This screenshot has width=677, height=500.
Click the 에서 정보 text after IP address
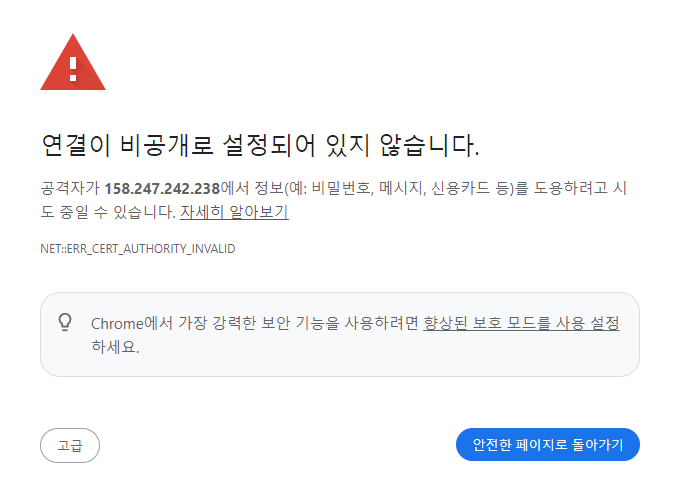[x=252, y=189]
